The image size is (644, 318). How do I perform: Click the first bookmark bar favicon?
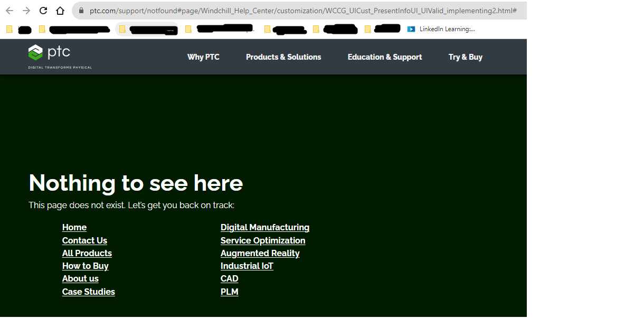9,29
